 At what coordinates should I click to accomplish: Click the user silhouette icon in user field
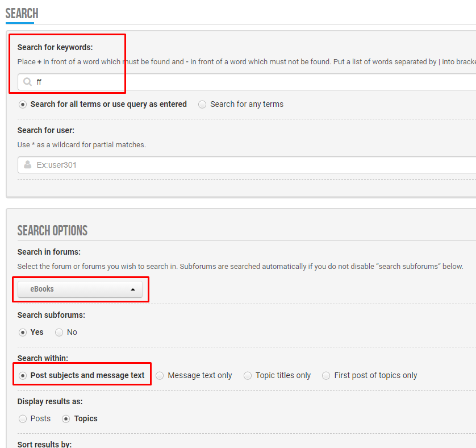click(28, 165)
